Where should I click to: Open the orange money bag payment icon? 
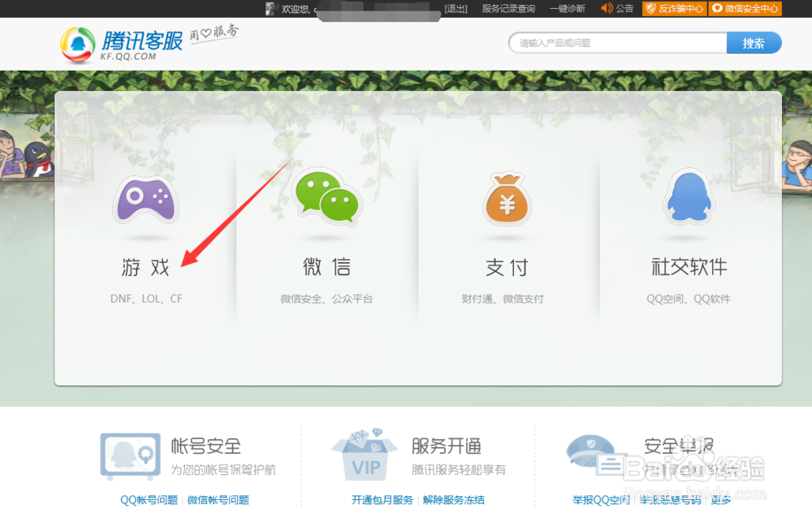(507, 200)
